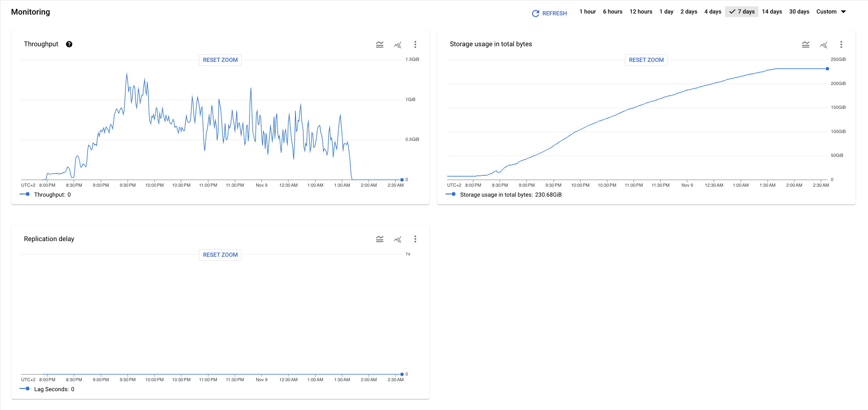The height and width of the screenshot is (410, 868).
Task: Click the Throughput help icon
Action: pos(69,44)
